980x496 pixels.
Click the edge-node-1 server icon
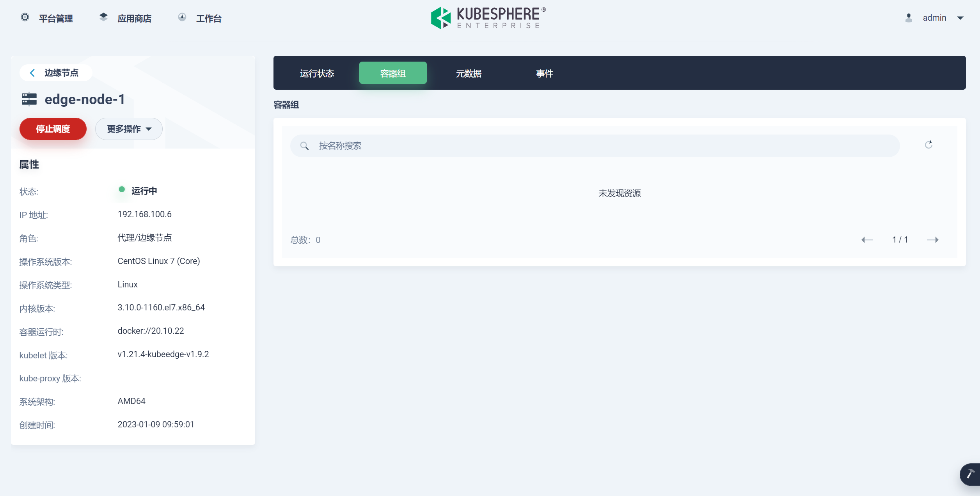click(29, 99)
